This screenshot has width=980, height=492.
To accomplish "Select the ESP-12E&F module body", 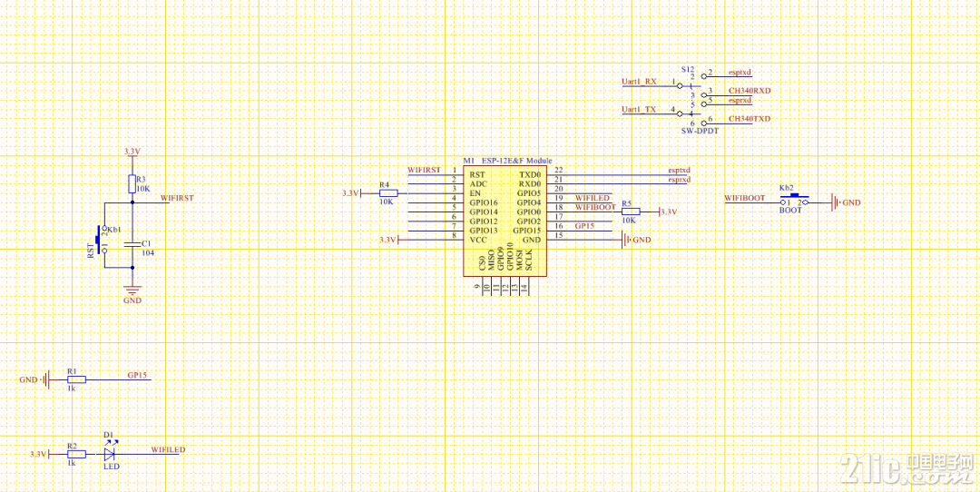I will (505, 221).
